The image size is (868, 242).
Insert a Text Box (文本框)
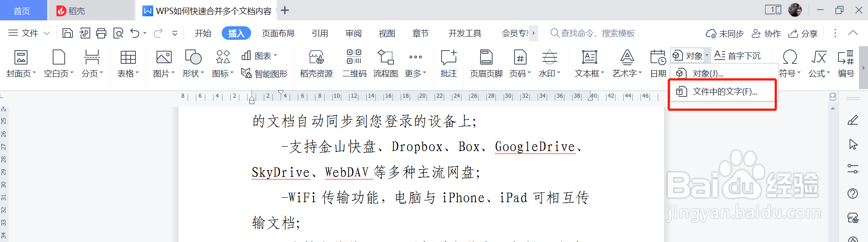click(x=589, y=64)
